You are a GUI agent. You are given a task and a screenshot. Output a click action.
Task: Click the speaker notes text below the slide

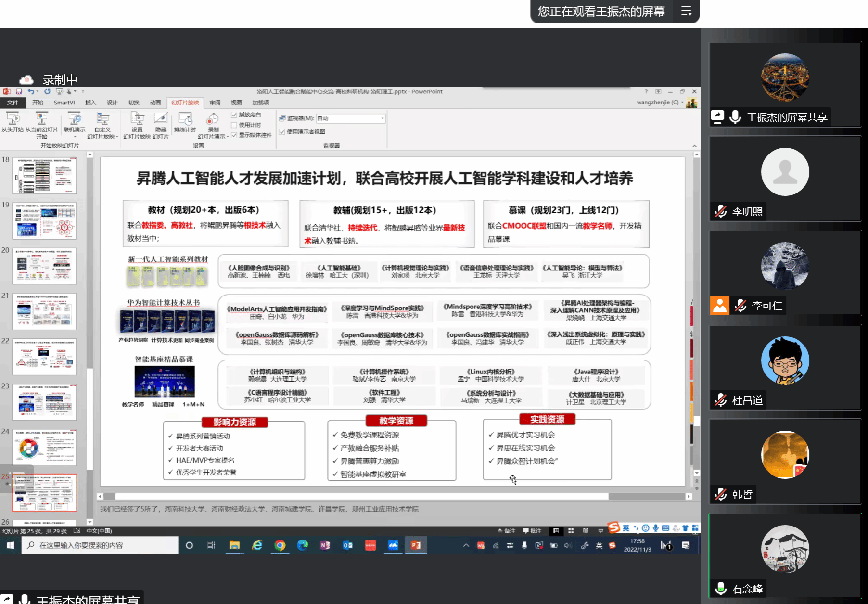(259, 509)
